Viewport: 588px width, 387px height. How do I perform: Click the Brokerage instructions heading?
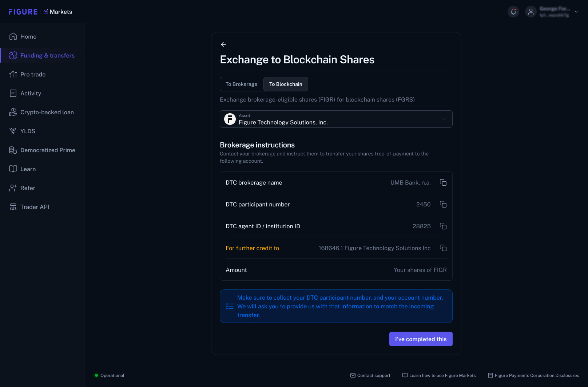pyautogui.click(x=257, y=145)
